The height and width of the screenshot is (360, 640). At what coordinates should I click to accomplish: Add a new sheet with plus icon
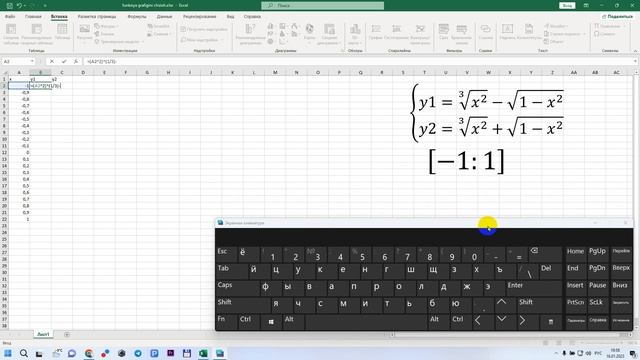click(67, 335)
